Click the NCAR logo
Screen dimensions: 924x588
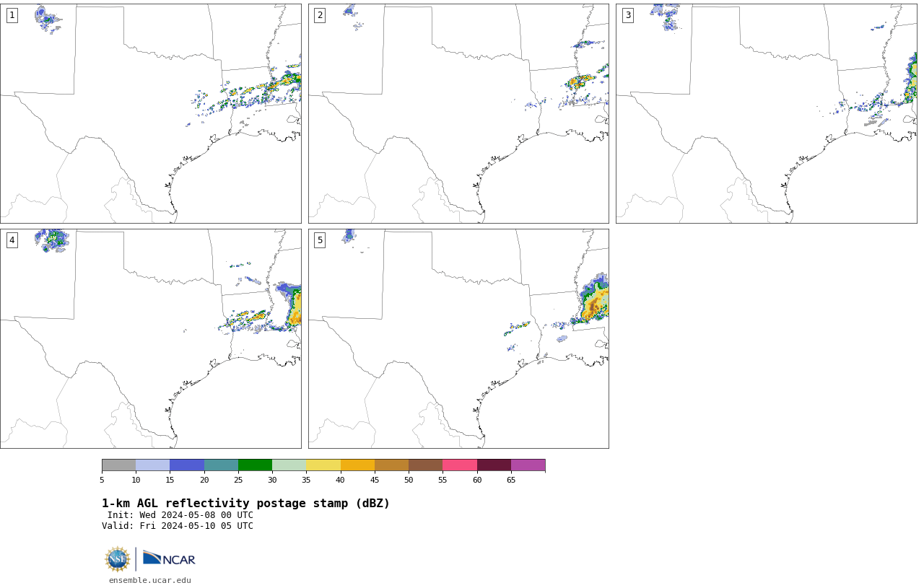[x=169, y=558]
